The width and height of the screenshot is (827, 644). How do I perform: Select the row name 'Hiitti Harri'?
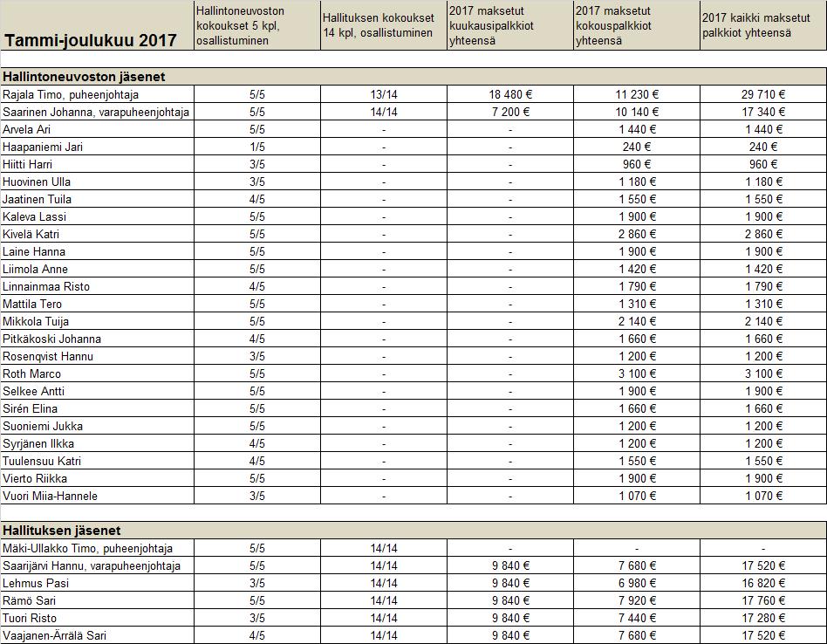click(27, 164)
